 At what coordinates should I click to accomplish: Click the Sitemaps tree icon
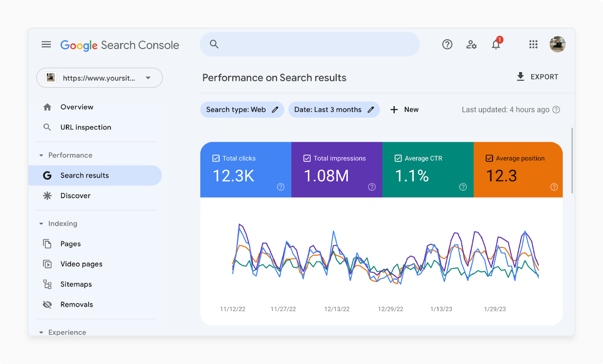[x=47, y=284]
